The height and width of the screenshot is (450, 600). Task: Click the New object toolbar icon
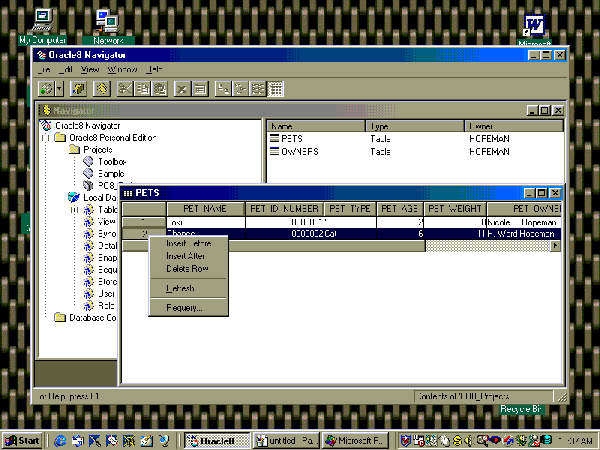47,89
